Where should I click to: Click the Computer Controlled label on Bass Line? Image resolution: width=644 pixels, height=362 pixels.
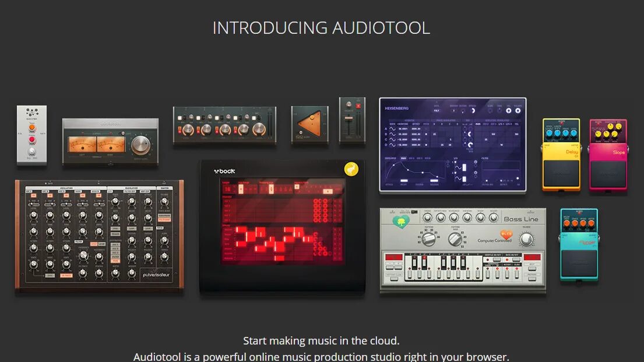coord(494,240)
